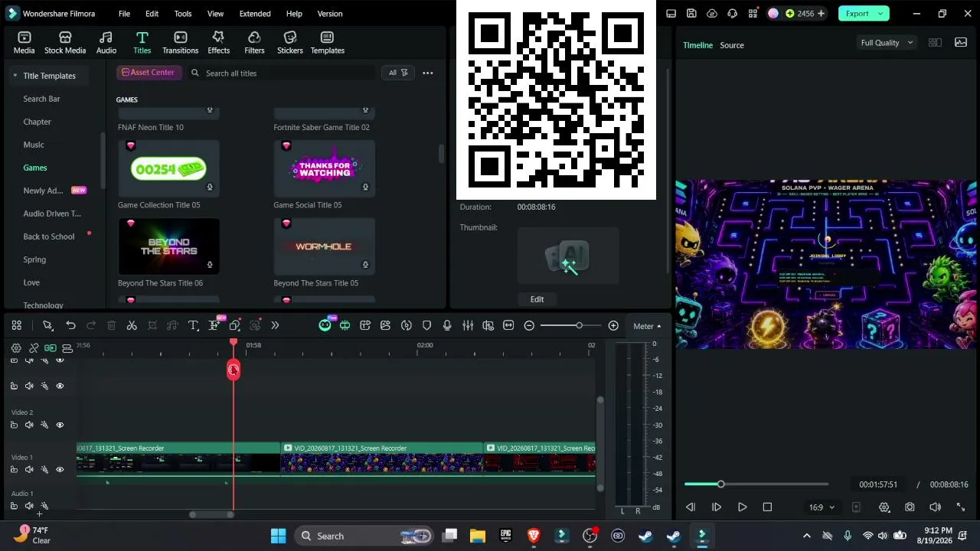Screen dimensions: 980x551
Task: Click the zoom to fit timeline icon
Action: (508, 325)
